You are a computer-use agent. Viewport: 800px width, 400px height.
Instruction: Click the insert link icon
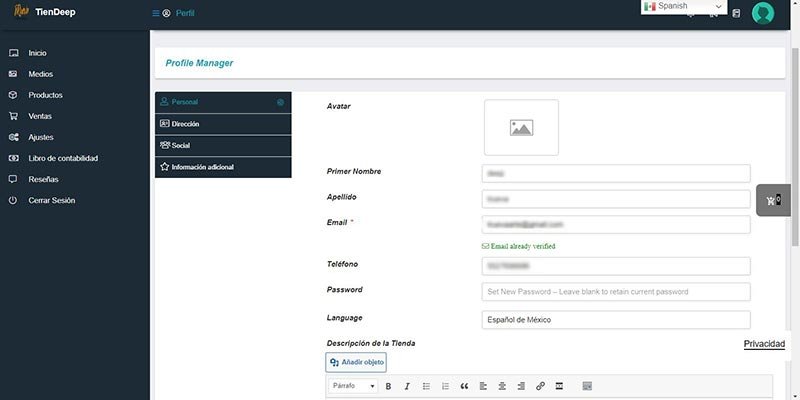coord(540,386)
